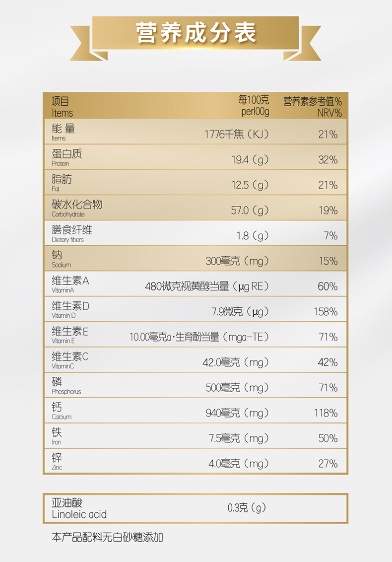
Task: Select the 项目 Items column header
Action: click(62, 107)
